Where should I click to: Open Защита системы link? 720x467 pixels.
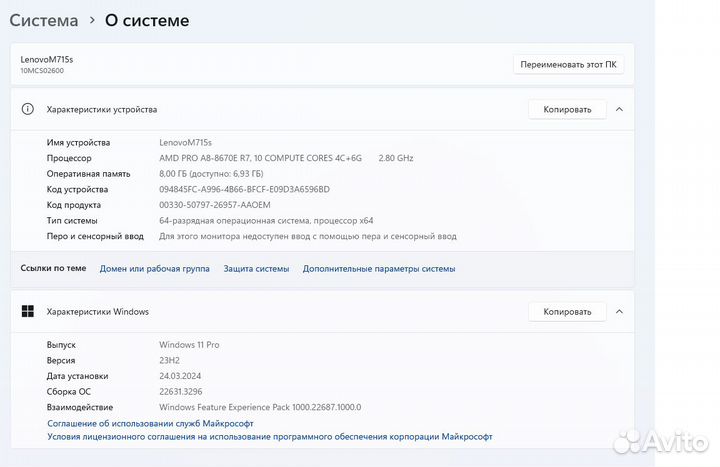(256, 269)
